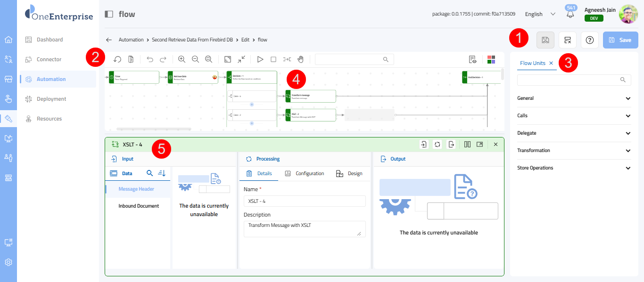Image resolution: width=644 pixels, height=282 pixels.
Task: Click the help question mark icon
Action: coord(589,40)
